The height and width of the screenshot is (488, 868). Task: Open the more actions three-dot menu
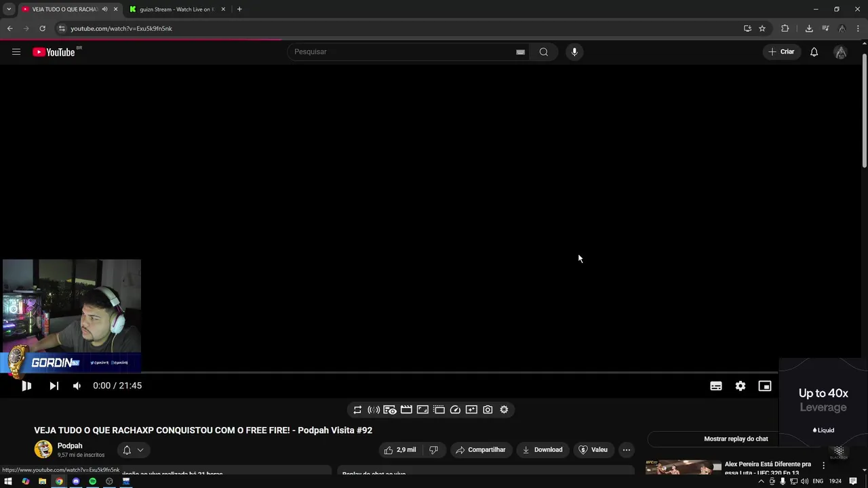627,449
